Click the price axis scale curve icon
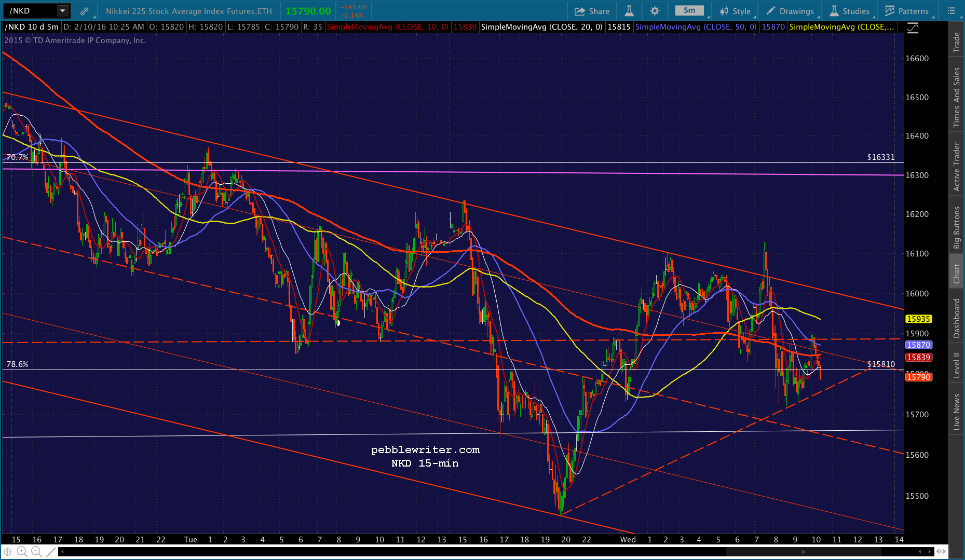This screenshot has width=965, height=560. click(x=913, y=28)
